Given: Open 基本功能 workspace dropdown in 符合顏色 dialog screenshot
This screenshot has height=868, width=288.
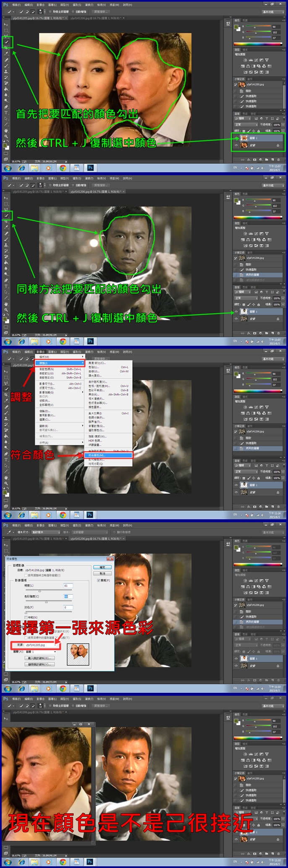Looking at the screenshot, I should click(x=274, y=532).
